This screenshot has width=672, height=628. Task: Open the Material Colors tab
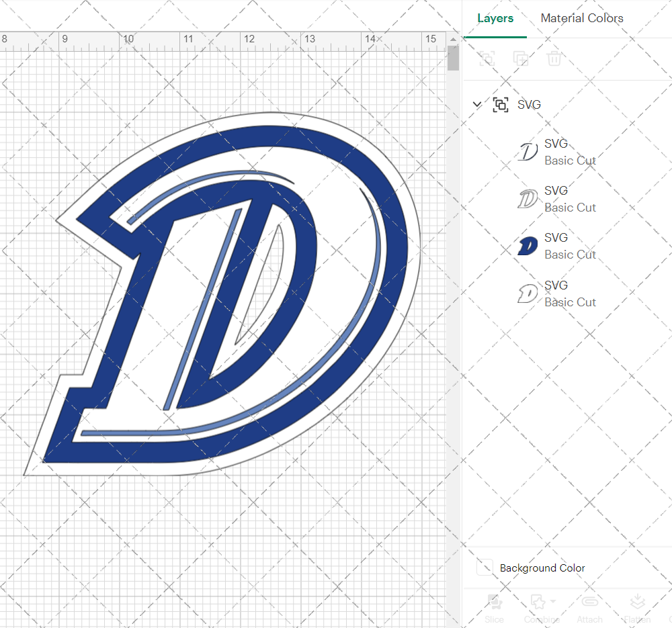(581, 18)
